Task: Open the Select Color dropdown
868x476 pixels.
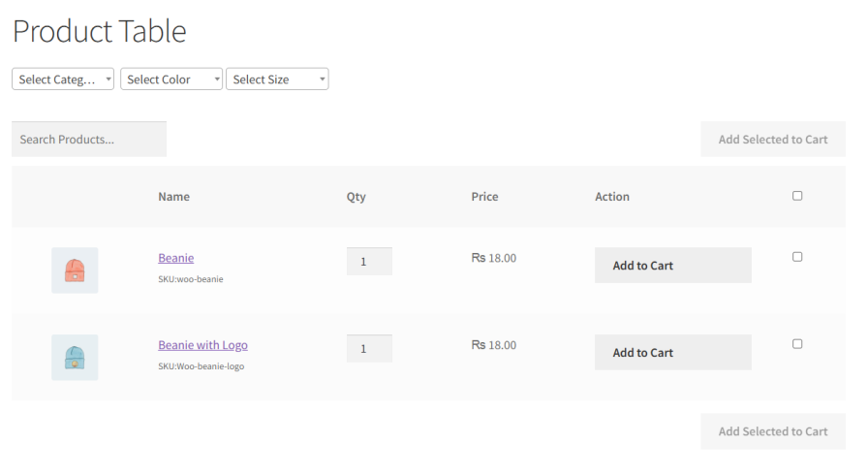Action: point(171,79)
